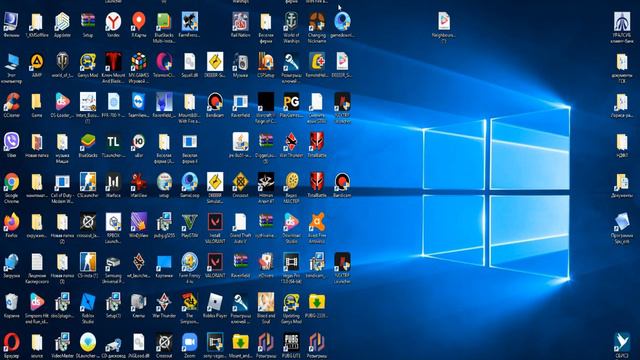Screen dimensions: 640x360
Task: Launch the Warface game icon
Action: click(113, 182)
